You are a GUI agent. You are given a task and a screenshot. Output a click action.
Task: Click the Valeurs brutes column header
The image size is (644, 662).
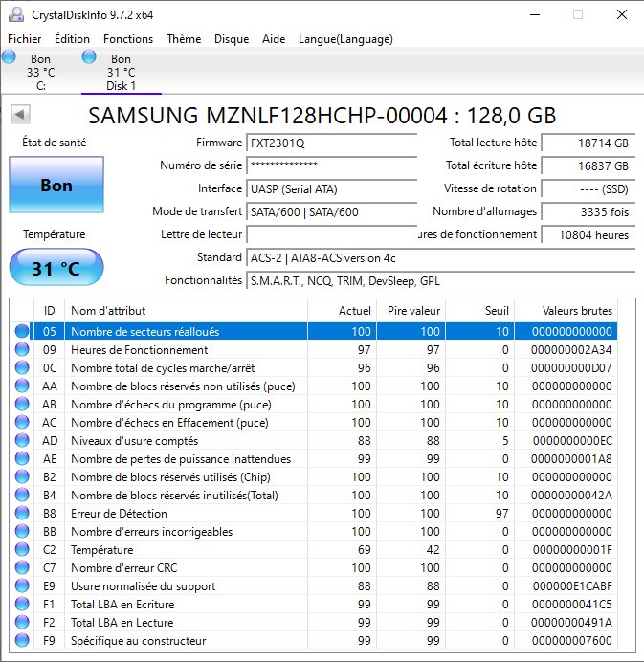566,311
